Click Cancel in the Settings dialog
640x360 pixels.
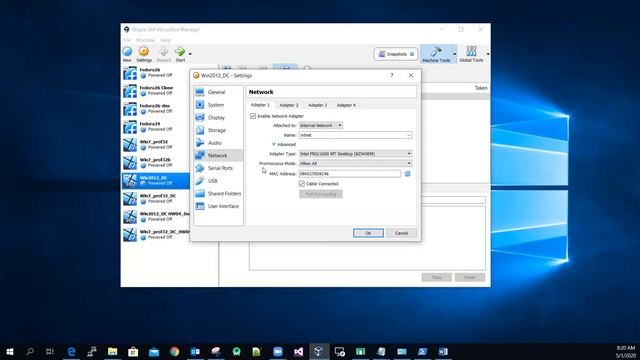[401, 233]
